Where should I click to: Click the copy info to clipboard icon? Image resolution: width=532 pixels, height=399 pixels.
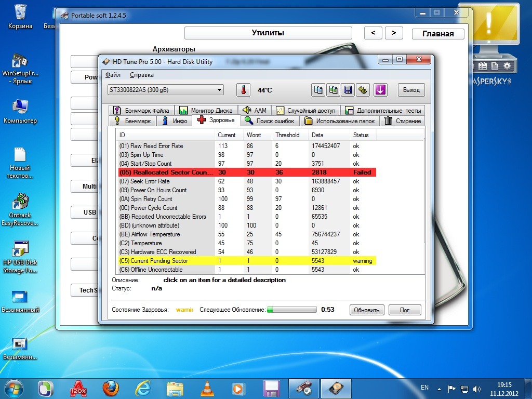[x=318, y=90]
